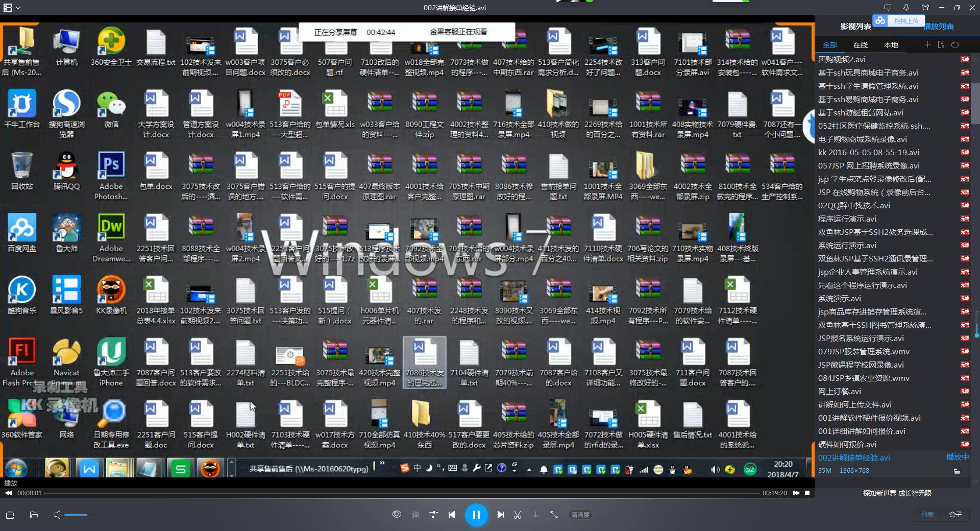
Task: Open the skin (shirt) icon in title bar
Action: coord(925,8)
